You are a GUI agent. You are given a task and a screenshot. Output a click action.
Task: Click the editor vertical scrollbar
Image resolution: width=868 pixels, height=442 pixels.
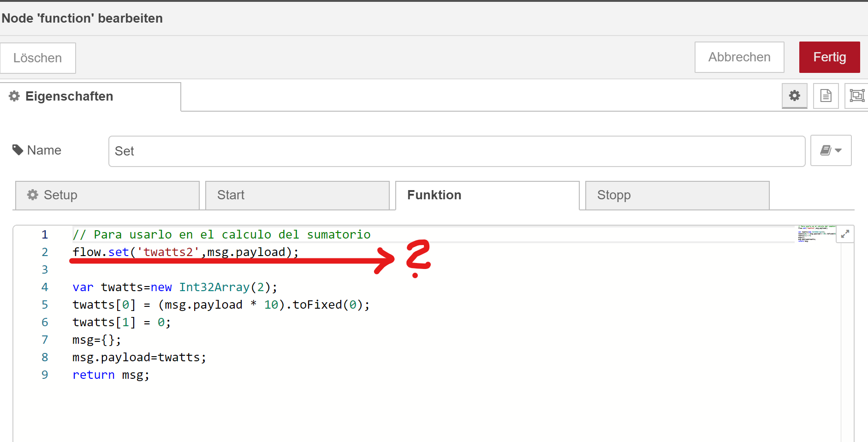point(847,341)
